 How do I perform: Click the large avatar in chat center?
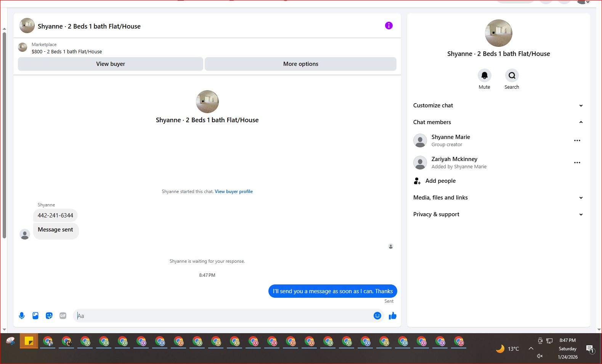(x=207, y=102)
